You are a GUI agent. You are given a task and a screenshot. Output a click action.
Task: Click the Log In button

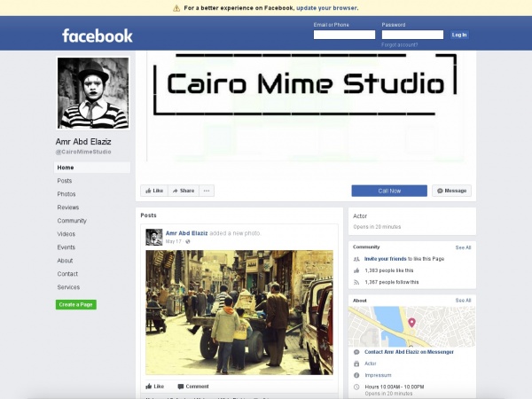pos(459,35)
